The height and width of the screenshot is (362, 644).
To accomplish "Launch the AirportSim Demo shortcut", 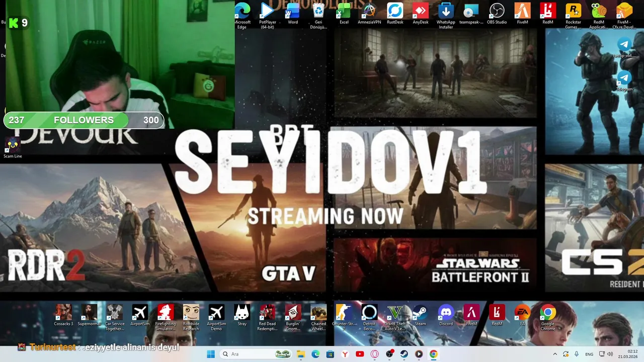I will point(216,317).
